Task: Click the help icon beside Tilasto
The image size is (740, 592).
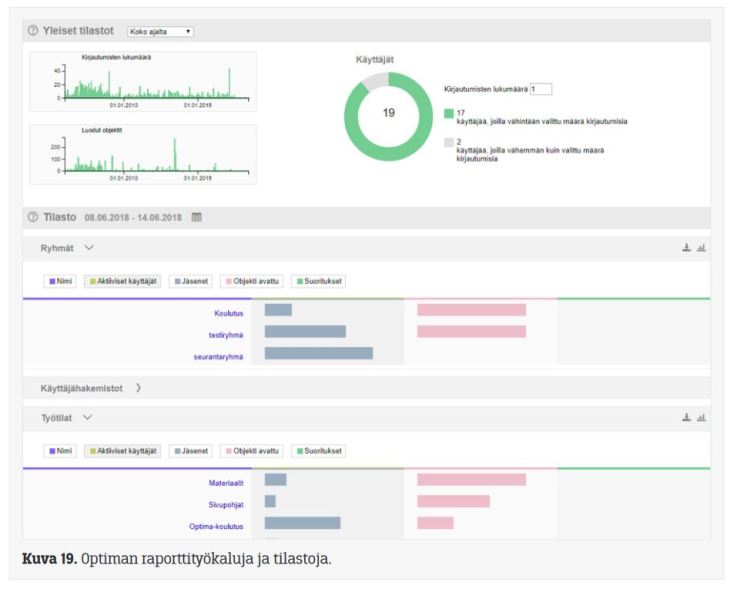Action: coord(32,217)
